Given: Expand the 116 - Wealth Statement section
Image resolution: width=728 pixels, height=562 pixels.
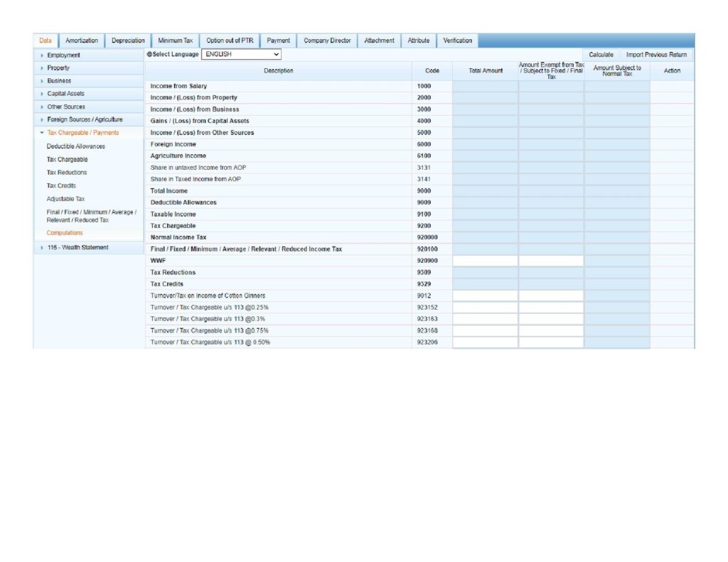Looking at the screenshot, I should click(77, 247).
